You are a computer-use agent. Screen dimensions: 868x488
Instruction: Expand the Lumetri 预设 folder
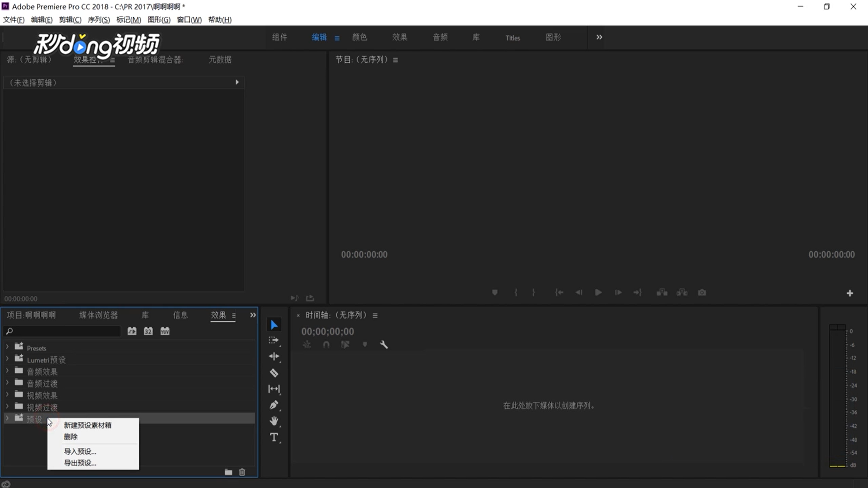point(7,359)
